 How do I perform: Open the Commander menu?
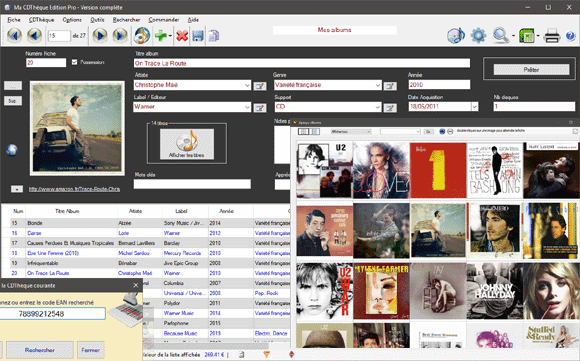(164, 20)
